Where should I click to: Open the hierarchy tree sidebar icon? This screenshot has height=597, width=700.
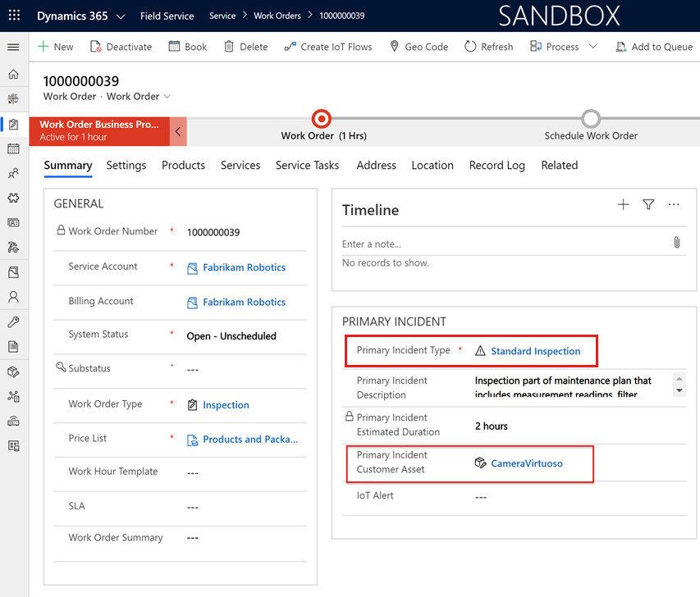(14, 396)
